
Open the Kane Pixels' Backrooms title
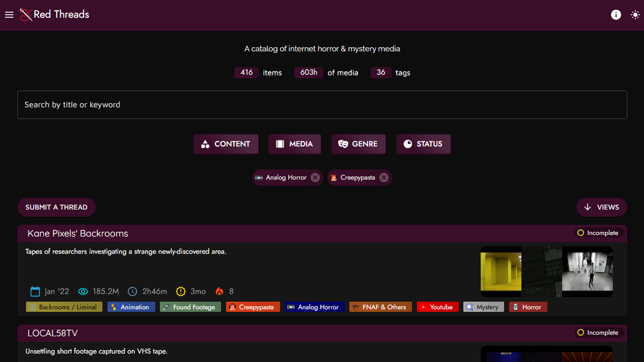78,233
